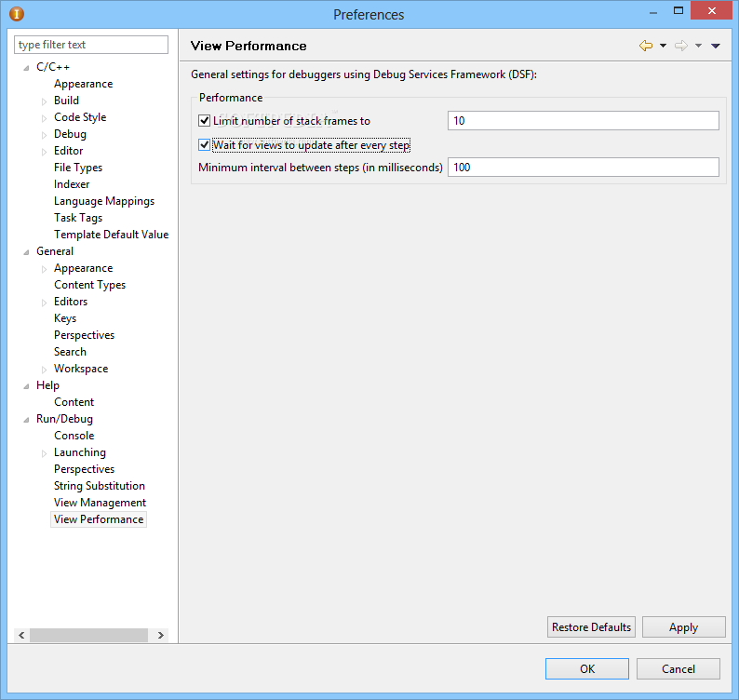The image size is (739, 700).
Task: Click the tree horizontal scrollbar thumb
Action: point(88,635)
